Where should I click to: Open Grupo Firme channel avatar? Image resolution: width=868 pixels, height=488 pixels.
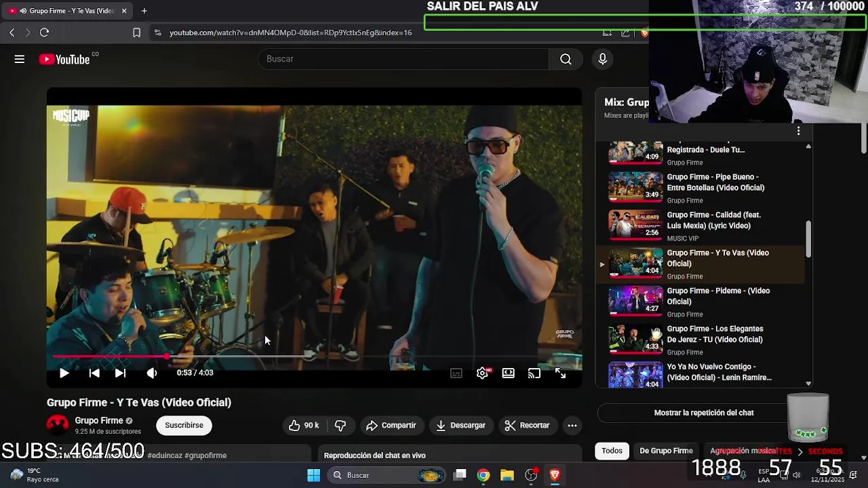tap(58, 425)
